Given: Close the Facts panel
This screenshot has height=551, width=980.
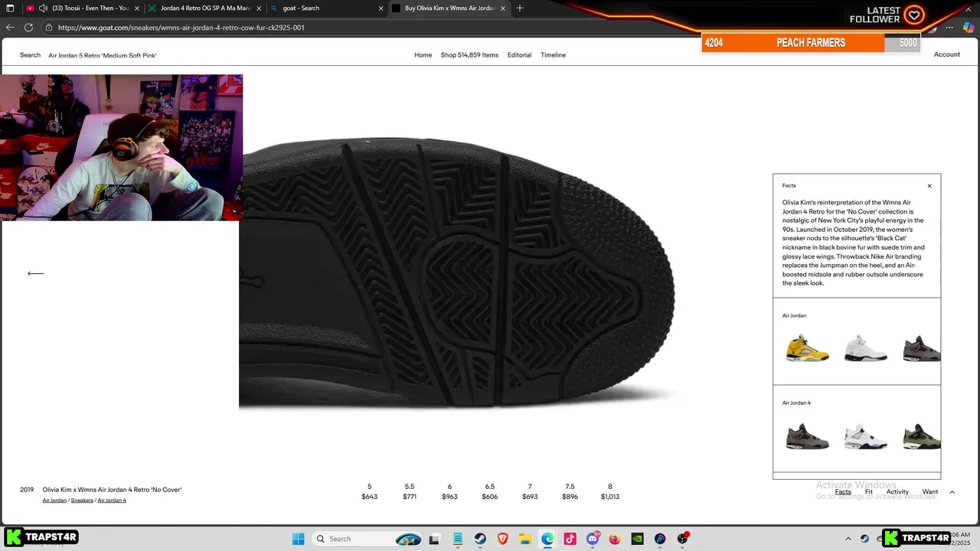Looking at the screenshot, I should point(929,186).
